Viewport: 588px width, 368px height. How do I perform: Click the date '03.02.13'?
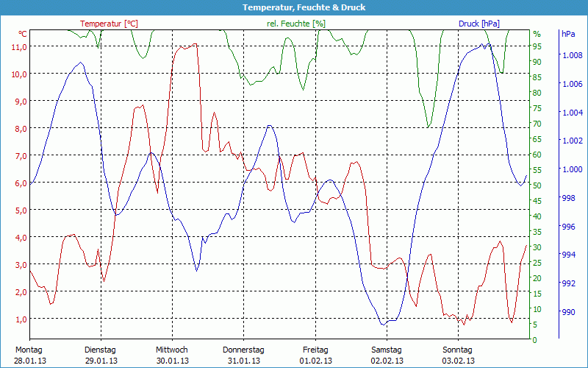(x=458, y=361)
